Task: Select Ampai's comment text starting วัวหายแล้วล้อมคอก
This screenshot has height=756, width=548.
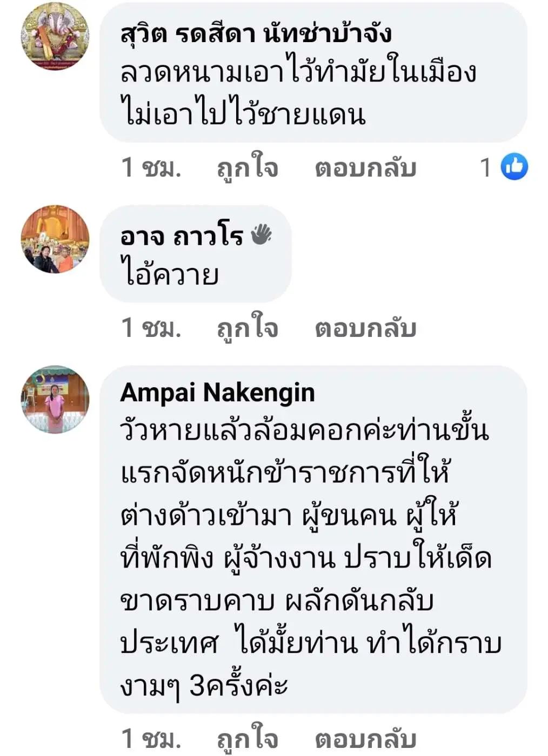Action: point(308,557)
